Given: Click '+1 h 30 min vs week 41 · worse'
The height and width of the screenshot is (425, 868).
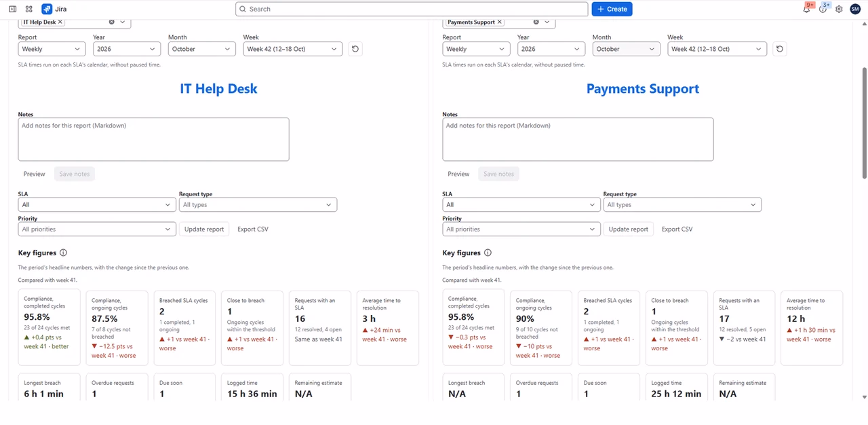Looking at the screenshot, I should tap(812, 335).
